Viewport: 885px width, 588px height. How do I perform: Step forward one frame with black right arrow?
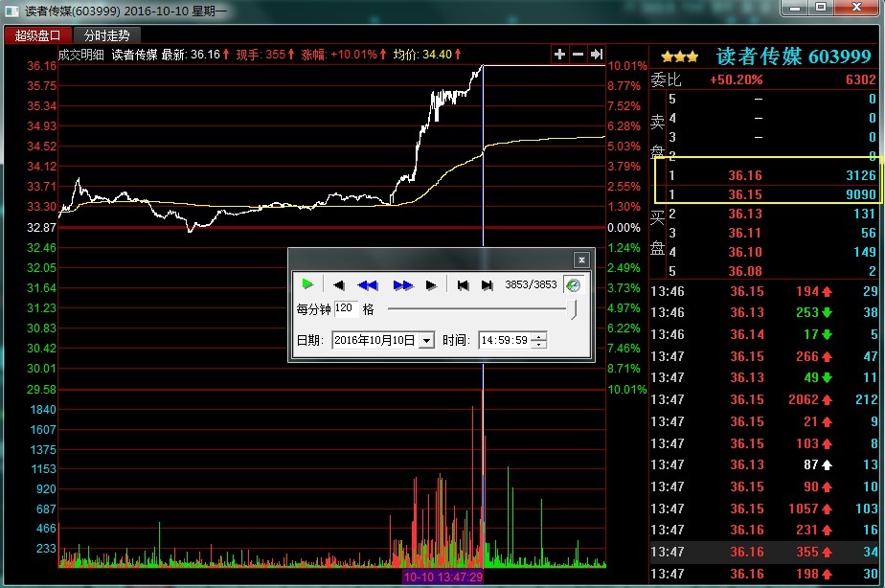[431, 284]
